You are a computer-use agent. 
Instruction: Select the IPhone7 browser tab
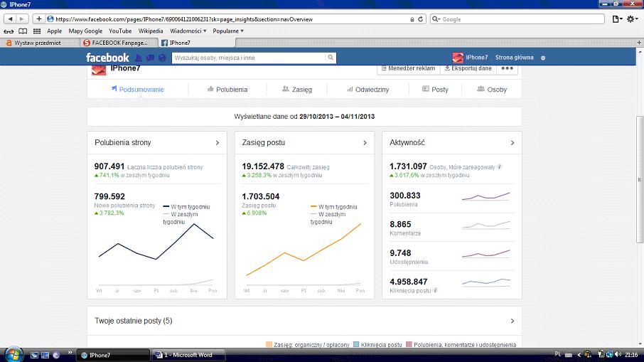click(197, 43)
